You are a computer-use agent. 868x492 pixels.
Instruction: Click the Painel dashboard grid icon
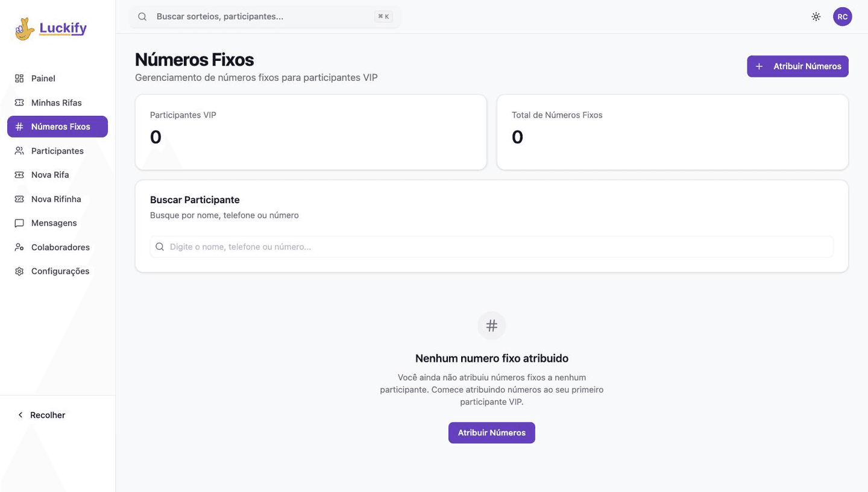[19, 78]
